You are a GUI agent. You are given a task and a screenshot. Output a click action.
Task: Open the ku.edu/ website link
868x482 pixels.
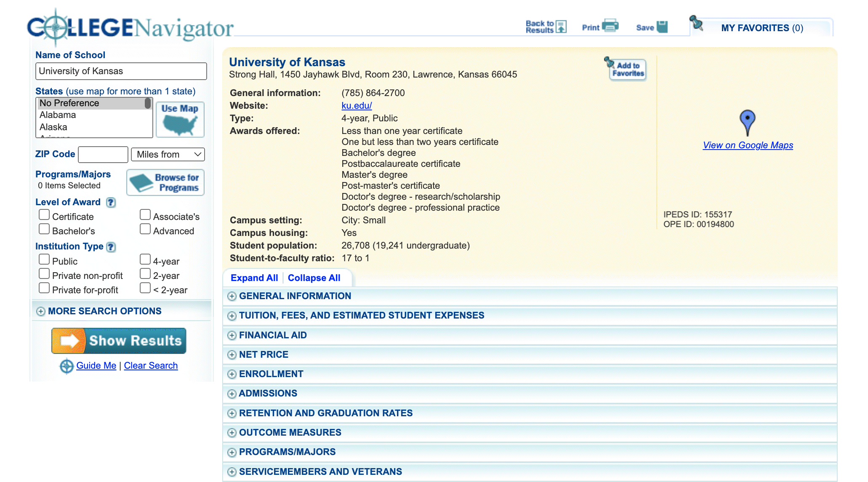[357, 106]
